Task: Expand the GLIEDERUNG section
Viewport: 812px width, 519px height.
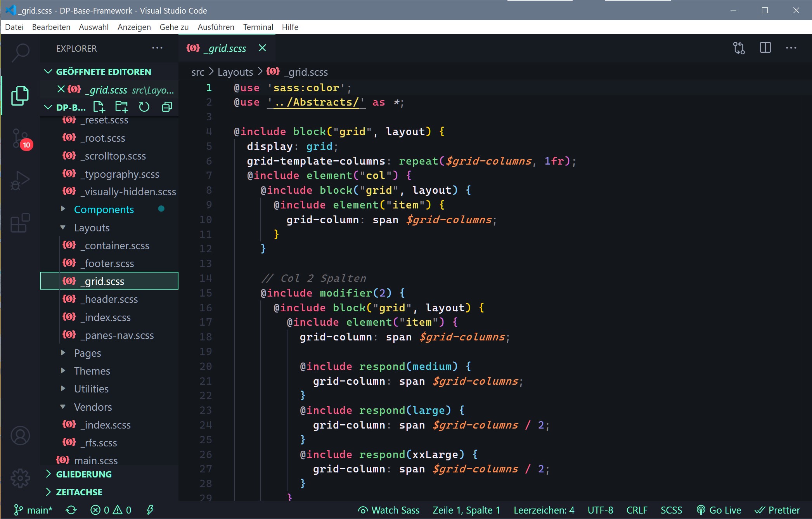Action: 84,474
